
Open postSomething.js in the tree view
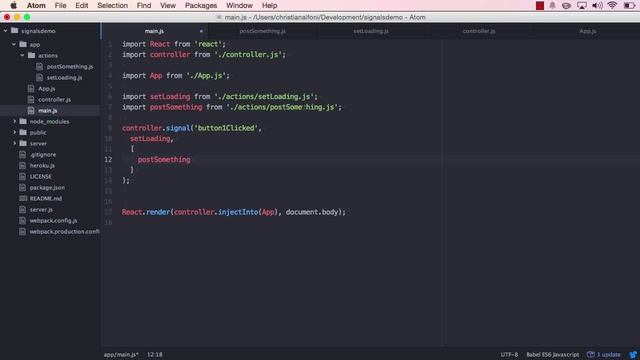70,66
